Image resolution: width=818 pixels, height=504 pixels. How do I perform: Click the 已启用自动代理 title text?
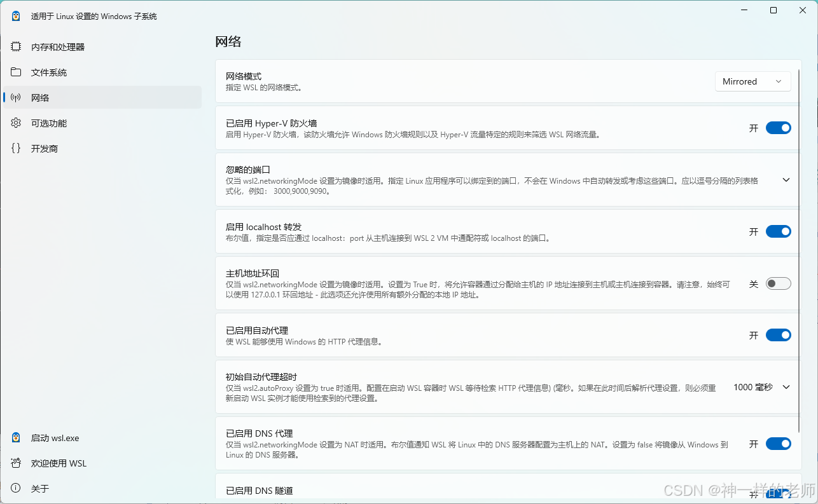257,330
